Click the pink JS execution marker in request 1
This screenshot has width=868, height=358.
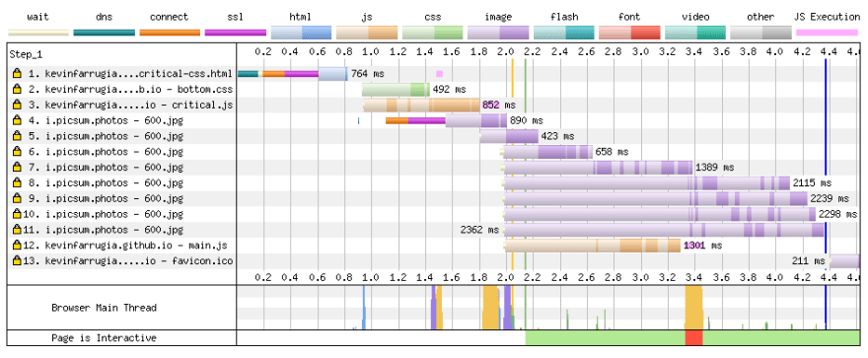(x=440, y=74)
